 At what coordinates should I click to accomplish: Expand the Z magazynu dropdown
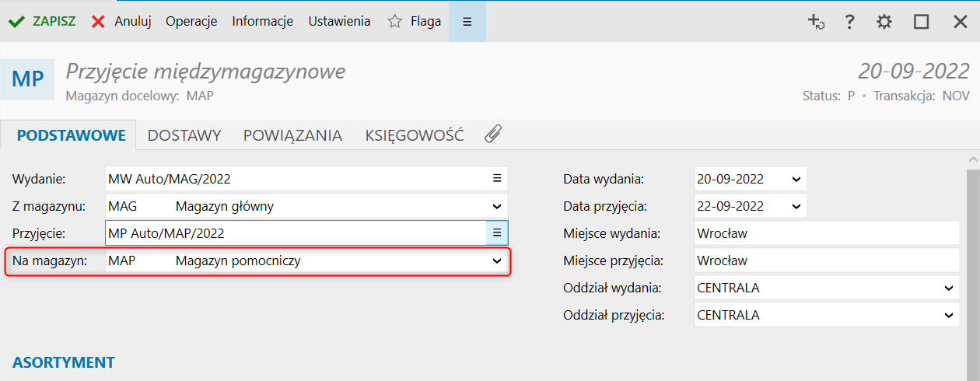pos(497,206)
